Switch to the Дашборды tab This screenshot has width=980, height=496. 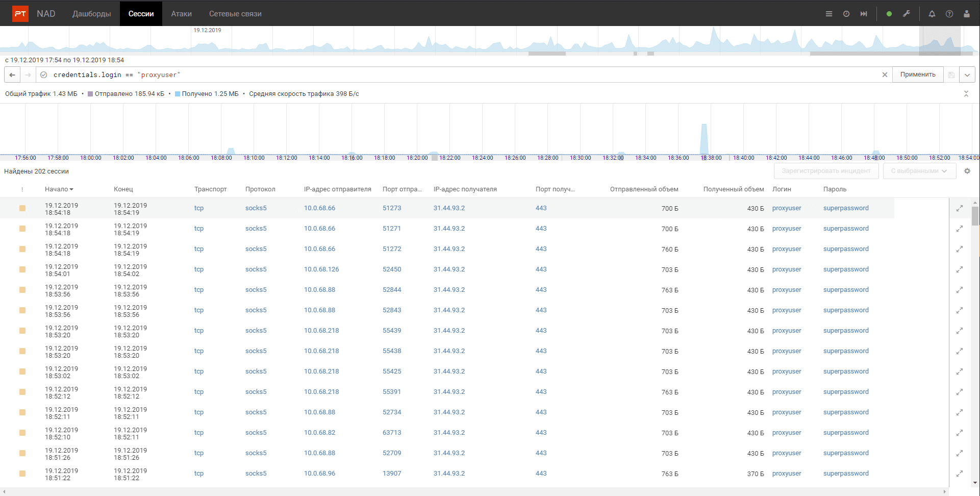pyautogui.click(x=92, y=14)
